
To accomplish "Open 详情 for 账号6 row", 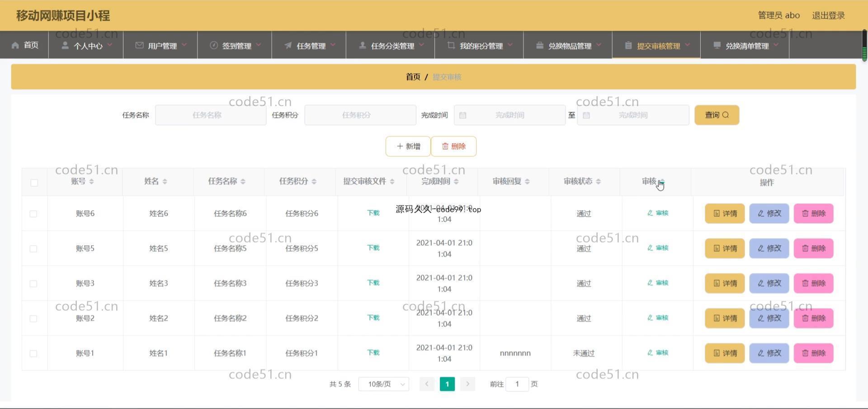I will (x=725, y=214).
